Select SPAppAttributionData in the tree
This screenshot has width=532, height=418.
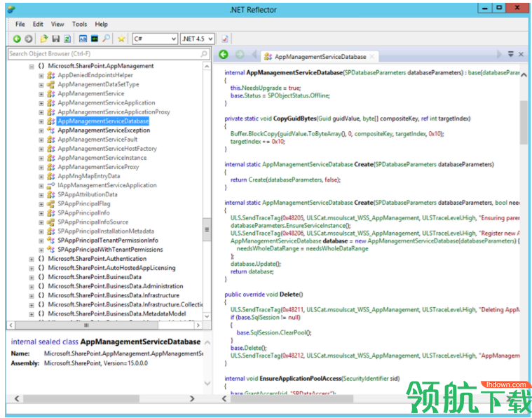87,194
